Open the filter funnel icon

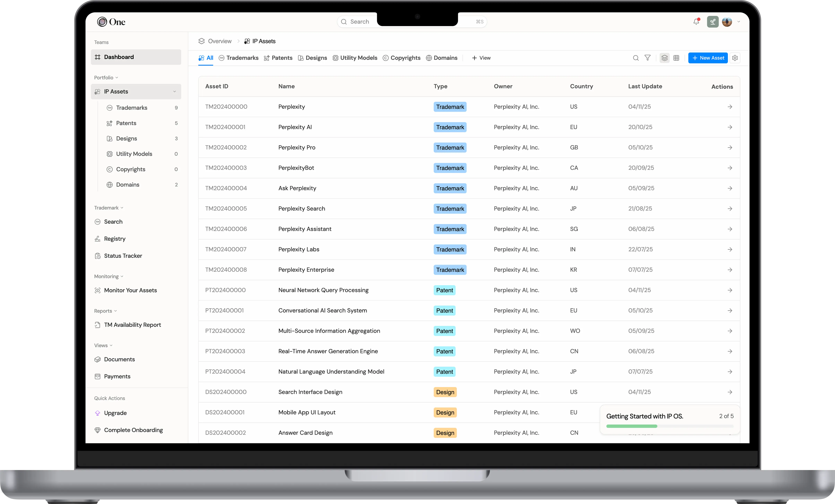click(x=647, y=58)
